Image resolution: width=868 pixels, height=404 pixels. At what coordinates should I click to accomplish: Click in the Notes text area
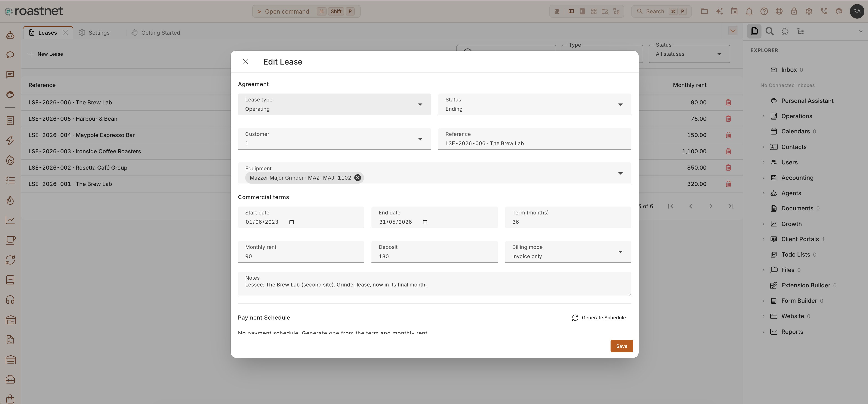point(434,284)
